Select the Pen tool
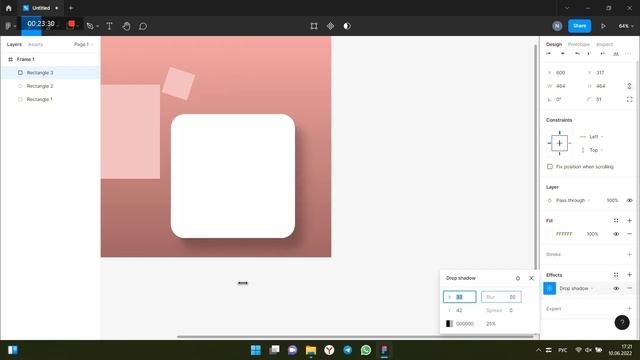This screenshot has width=640, height=360. [90, 26]
